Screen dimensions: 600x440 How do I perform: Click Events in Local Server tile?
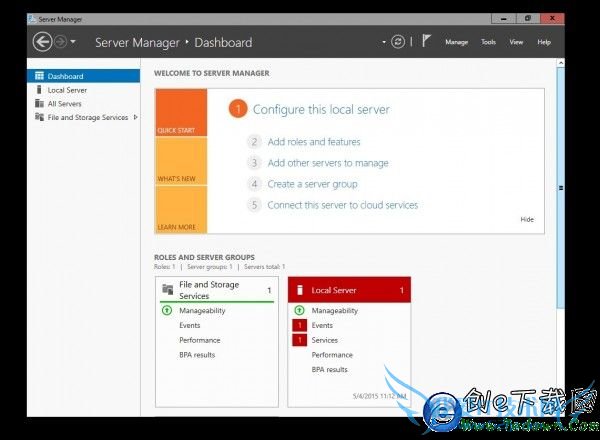tap(322, 325)
